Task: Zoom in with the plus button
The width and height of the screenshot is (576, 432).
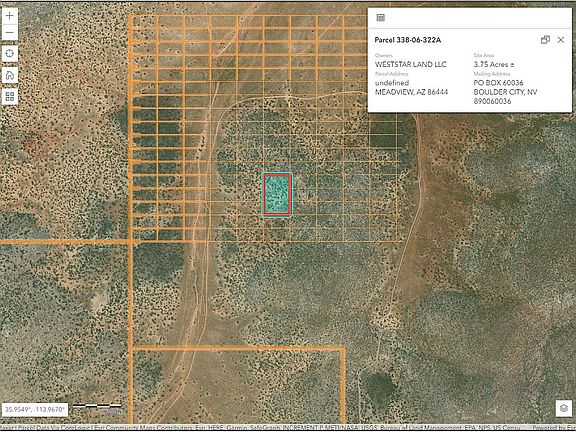Action: [10, 16]
